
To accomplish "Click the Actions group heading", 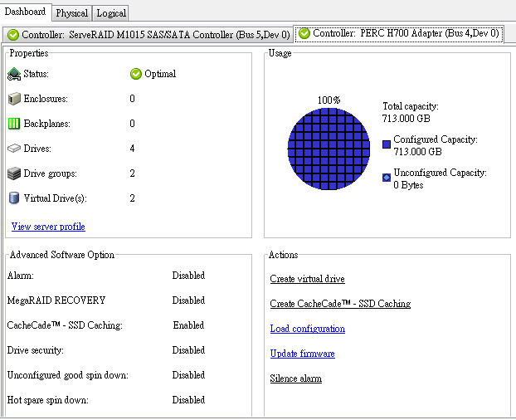I will tap(284, 255).
